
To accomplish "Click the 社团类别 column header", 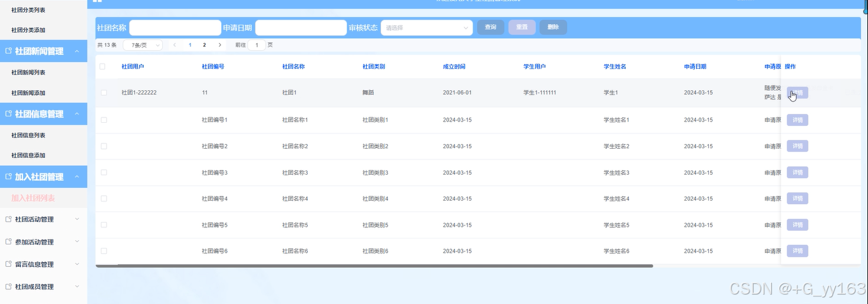I will 374,67.
